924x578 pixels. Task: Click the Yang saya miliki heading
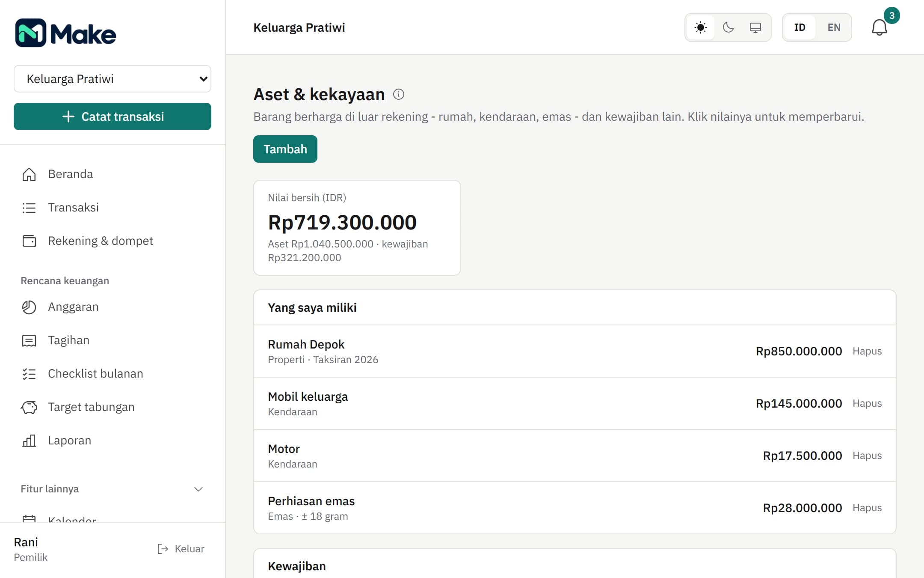[x=312, y=307]
